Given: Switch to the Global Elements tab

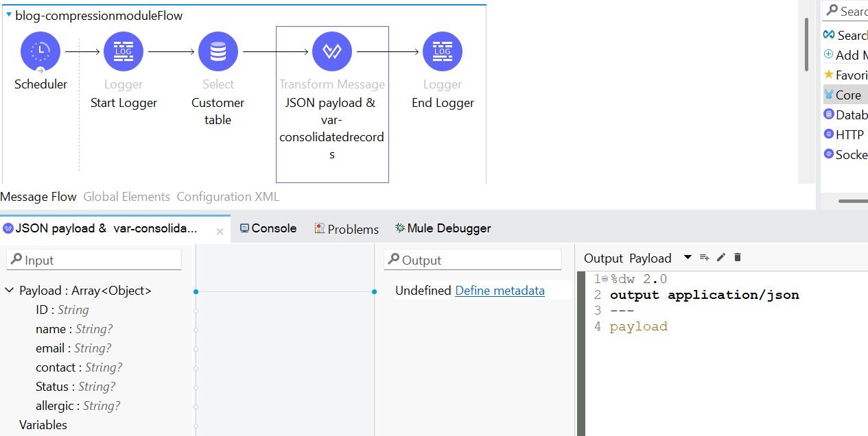Looking at the screenshot, I should click(126, 197).
